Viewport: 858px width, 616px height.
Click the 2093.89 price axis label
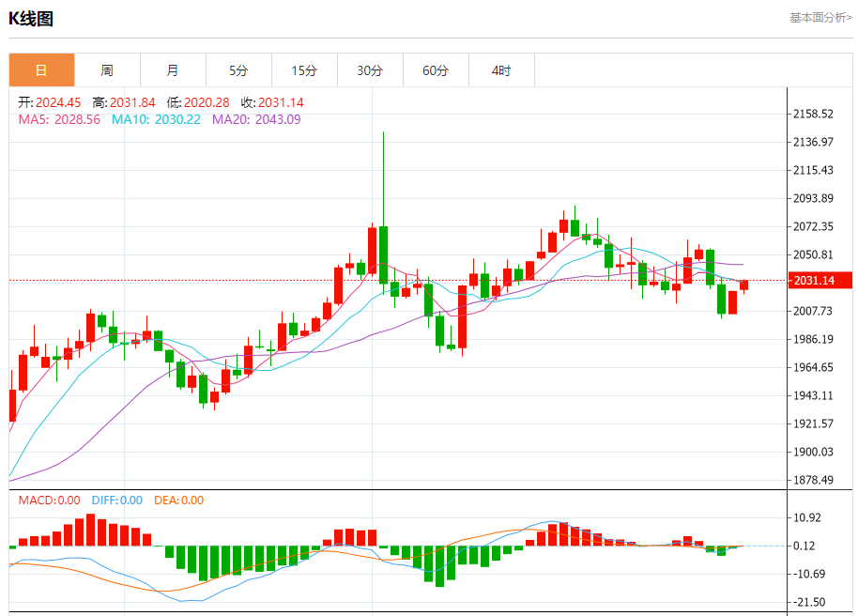[x=813, y=198]
